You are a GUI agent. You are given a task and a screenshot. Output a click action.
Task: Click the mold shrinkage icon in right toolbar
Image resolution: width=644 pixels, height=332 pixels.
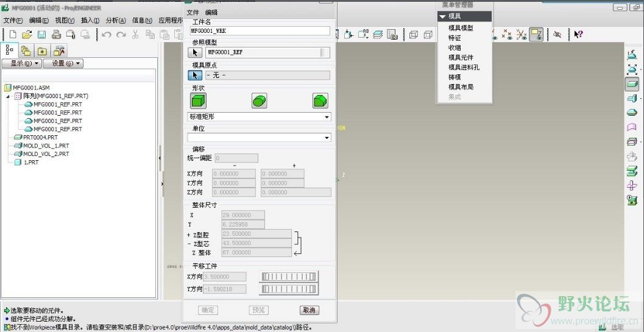[632, 69]
